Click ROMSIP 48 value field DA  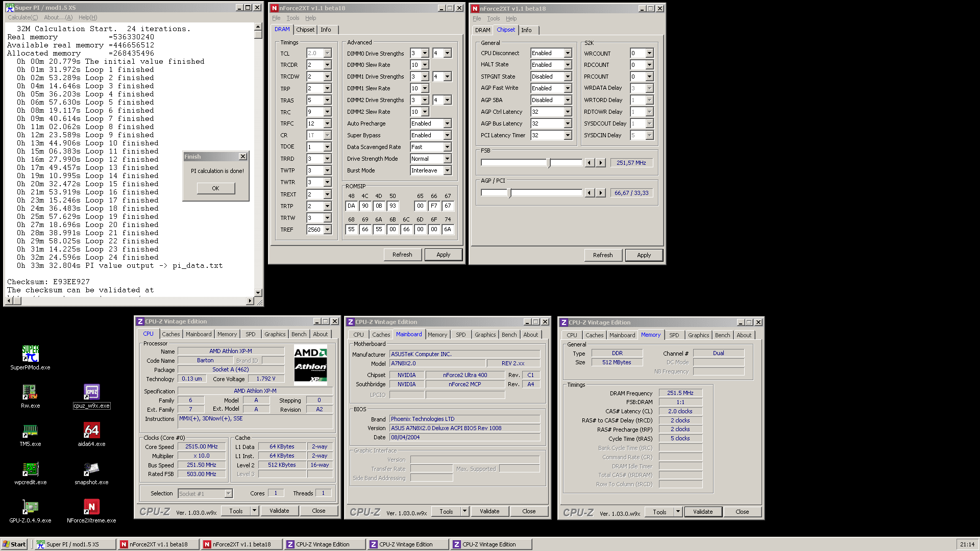(351, 206)
